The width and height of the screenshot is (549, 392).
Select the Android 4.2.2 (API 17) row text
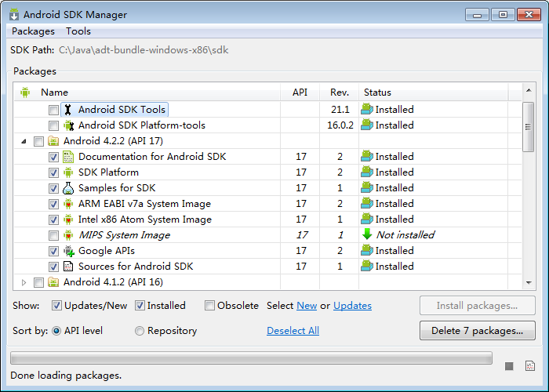tap(113, 141)
